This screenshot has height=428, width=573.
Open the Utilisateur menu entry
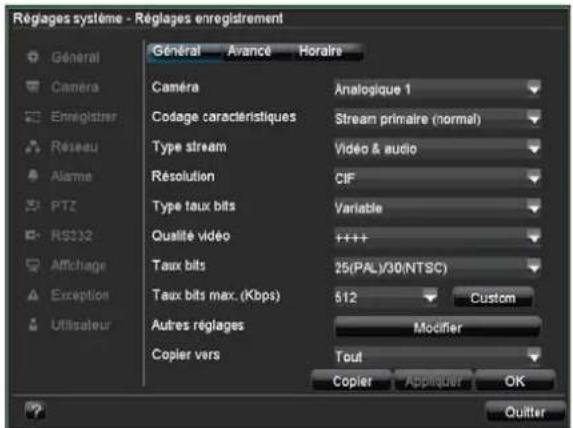coord(81,325)
